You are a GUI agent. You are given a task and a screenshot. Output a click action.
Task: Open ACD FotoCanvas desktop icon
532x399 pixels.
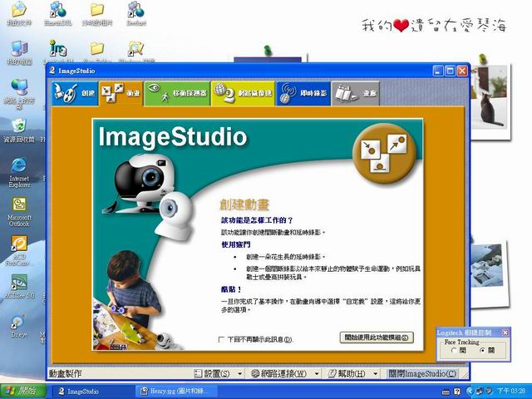(x=19, y=251)
